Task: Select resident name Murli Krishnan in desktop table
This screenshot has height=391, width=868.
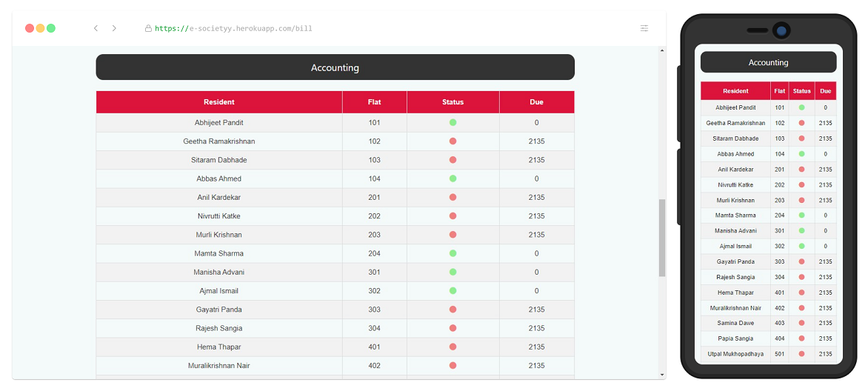Action: [219, 235]
